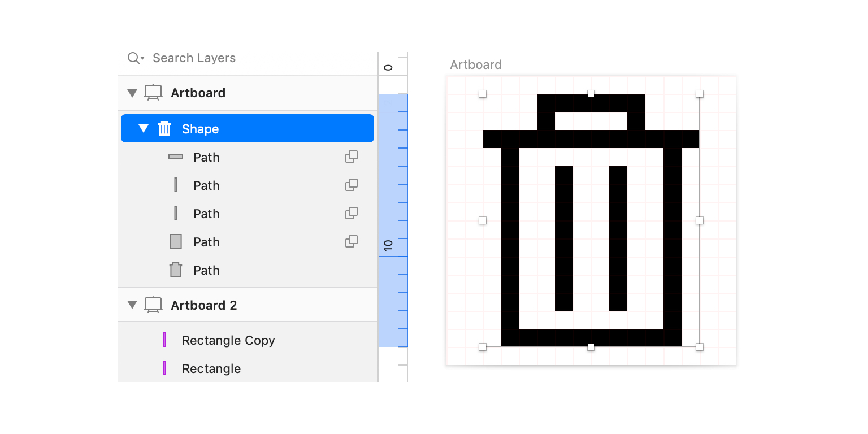Click the horizontal bar Path thumbnail icon
This screenshot has width=868, height=434.
pyautogui.click(x=176, y=157)
